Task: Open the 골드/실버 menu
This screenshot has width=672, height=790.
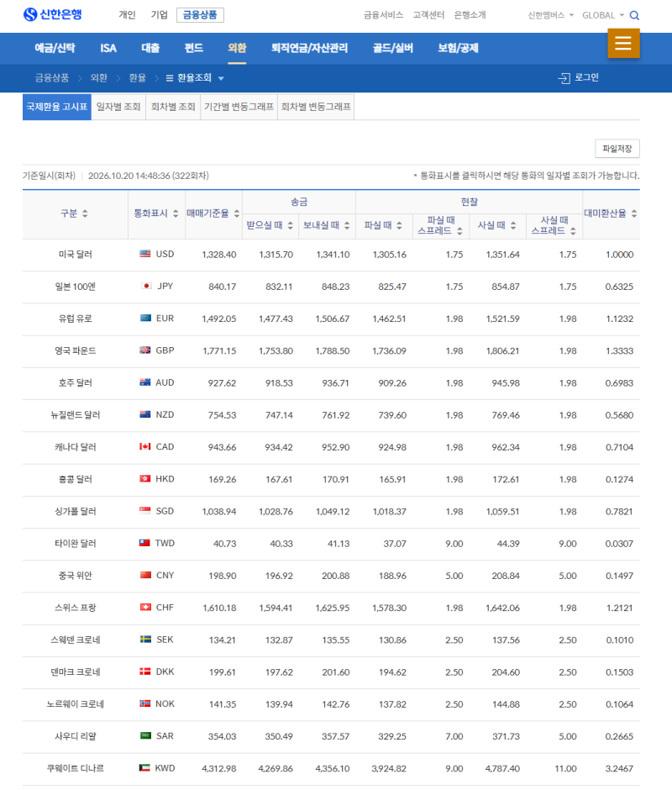Action: (393, 49)
